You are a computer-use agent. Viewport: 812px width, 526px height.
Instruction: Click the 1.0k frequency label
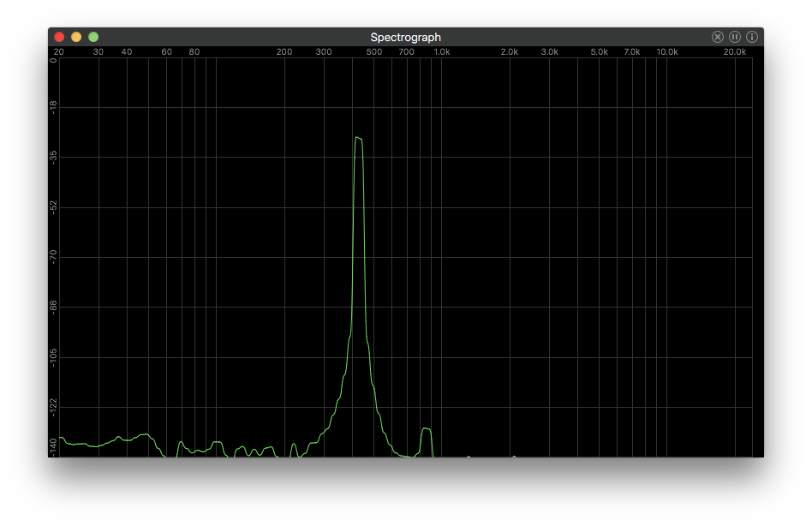[x=442, y=51]
